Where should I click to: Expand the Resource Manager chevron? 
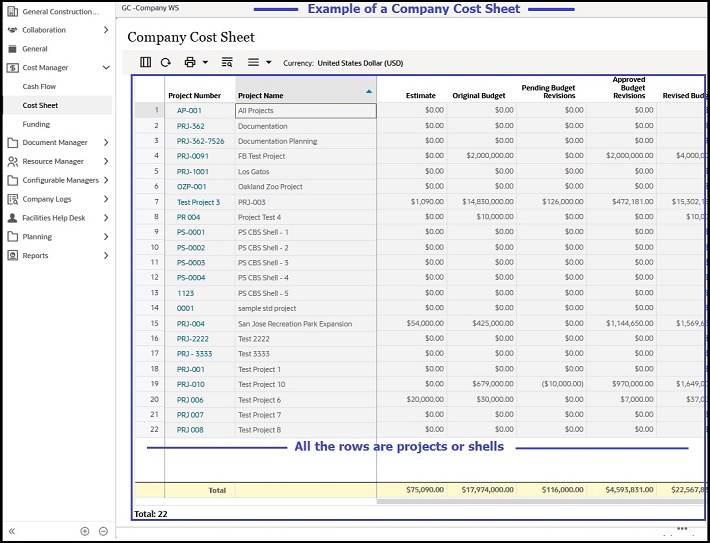pos(106,161)
